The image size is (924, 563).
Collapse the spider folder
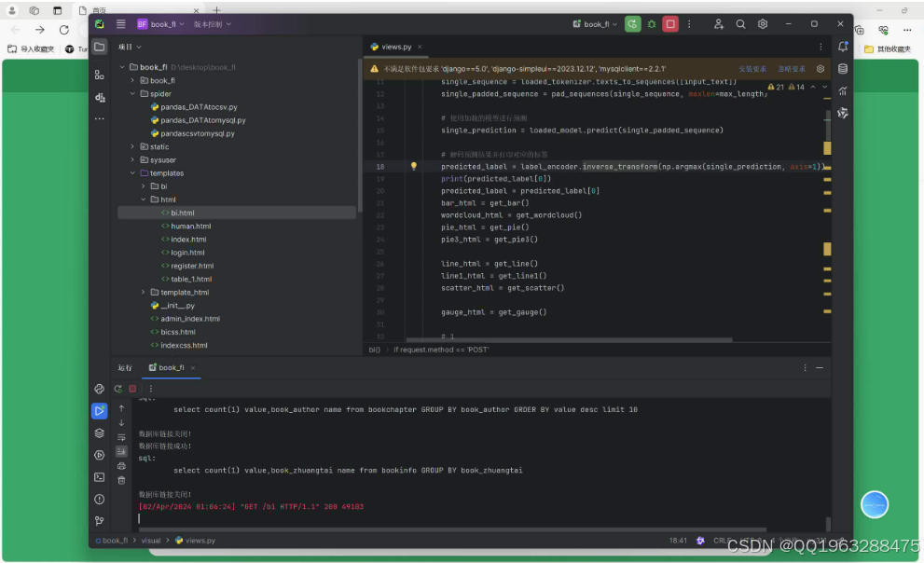click(132, 93)
